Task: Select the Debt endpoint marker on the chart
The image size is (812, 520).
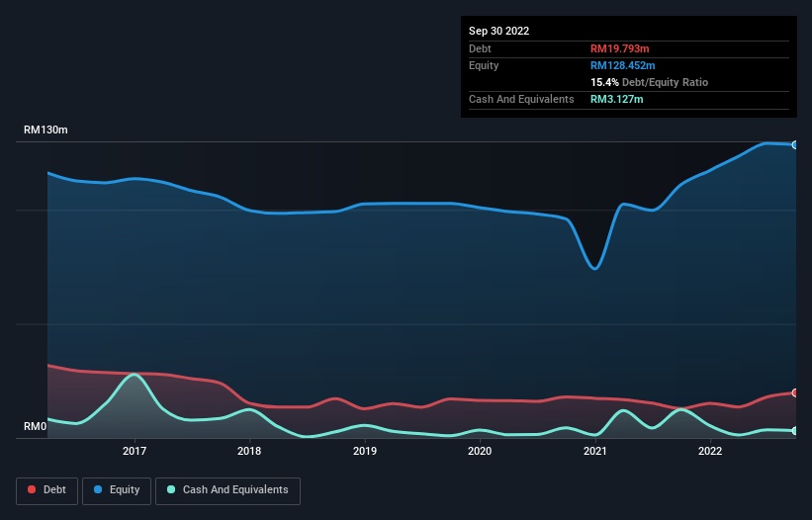Action: [795, 392]
